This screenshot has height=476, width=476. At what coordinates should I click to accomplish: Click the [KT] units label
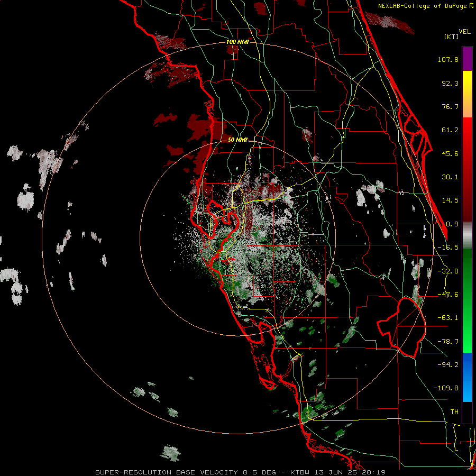point(451,36)
